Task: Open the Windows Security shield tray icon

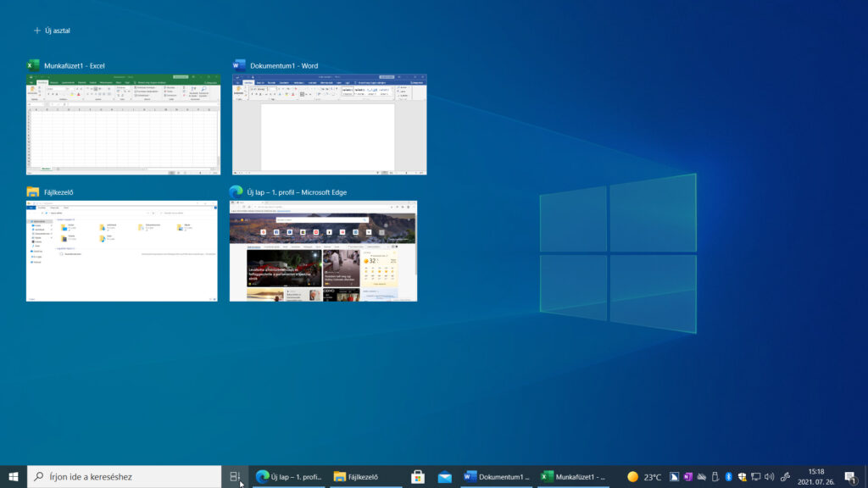Action: pos(743,476)
